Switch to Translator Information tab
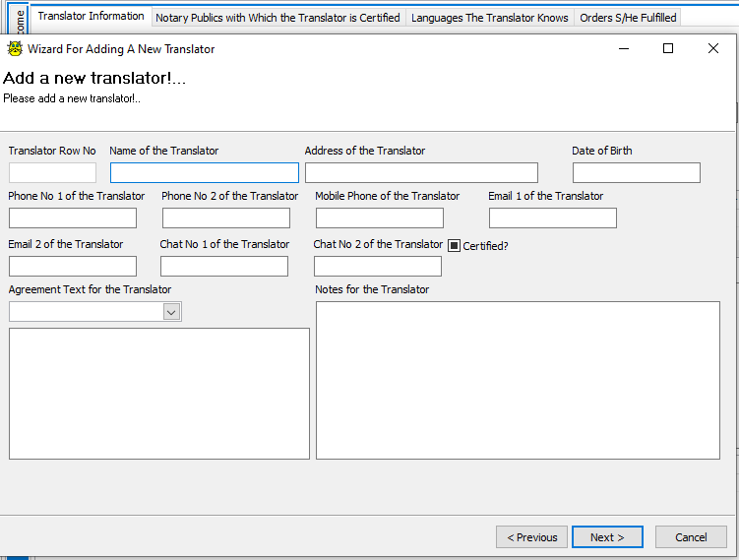This screenshot has width=739, height=560. coord(91,16)
